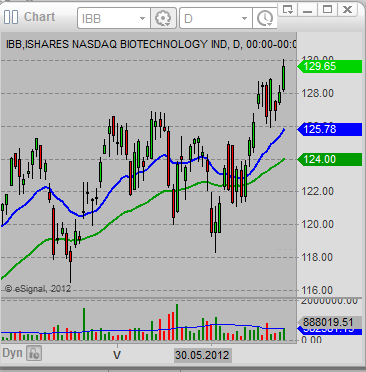Click the 118.00 price axis label
Image resolution: width=366 pixels, height=372 pixels.
[317, 257]
